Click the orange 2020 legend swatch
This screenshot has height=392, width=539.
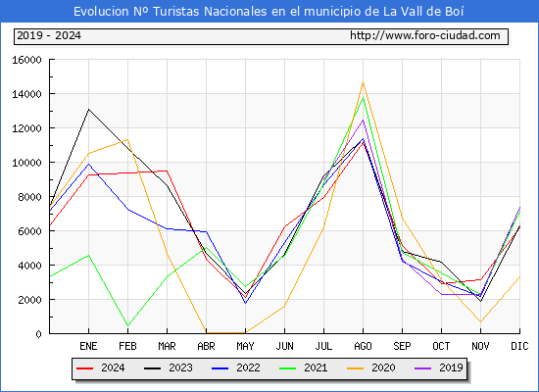356,368
